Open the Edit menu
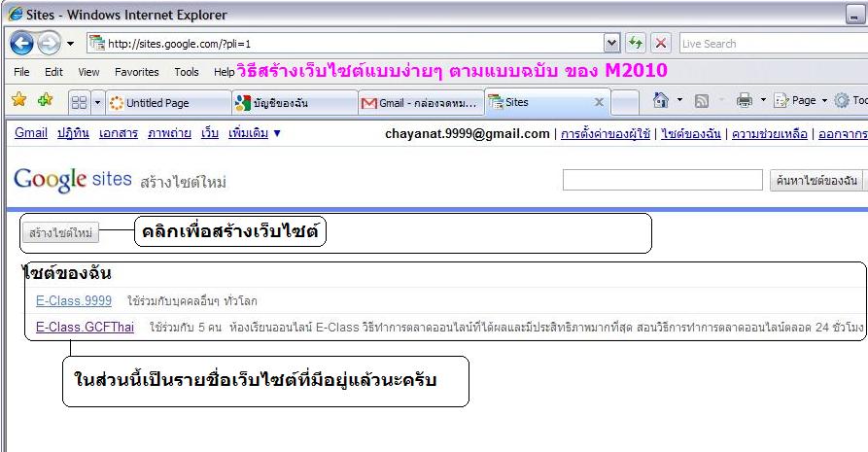 53,72
